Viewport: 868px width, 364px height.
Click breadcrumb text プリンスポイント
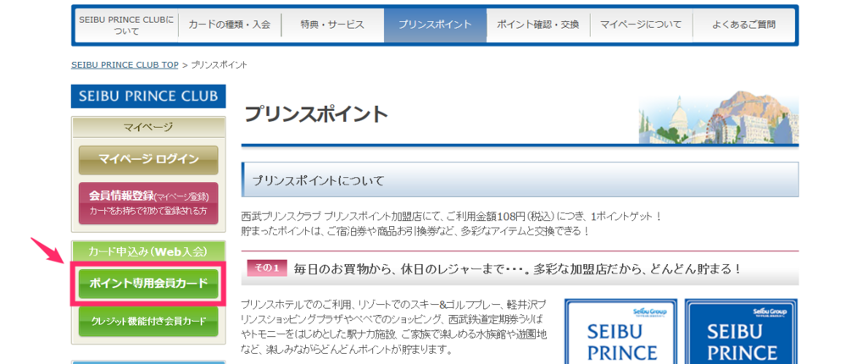coord(219,65)
